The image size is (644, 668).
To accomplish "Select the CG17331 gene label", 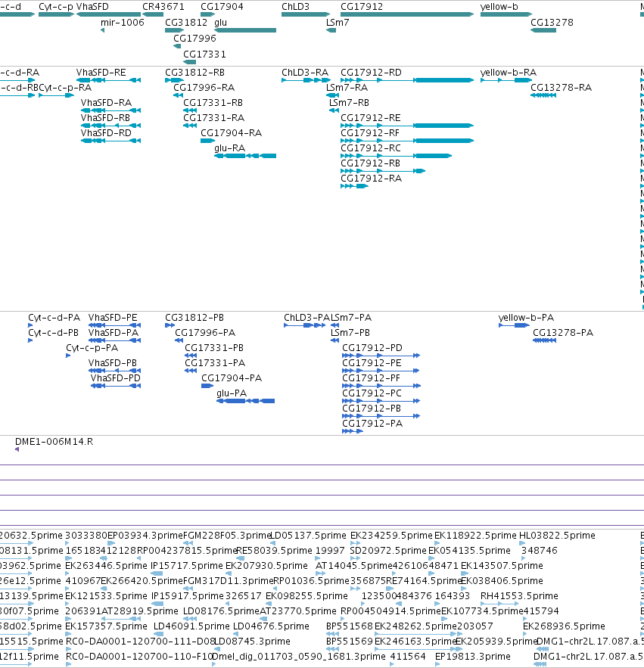I will pos(204,54).
